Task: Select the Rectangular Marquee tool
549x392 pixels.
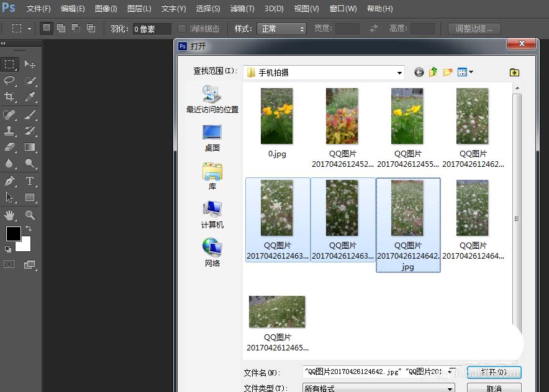Action: 9,65
